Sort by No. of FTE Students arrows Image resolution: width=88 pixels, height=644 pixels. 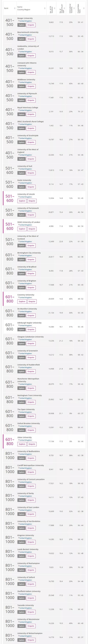(54, 8)
